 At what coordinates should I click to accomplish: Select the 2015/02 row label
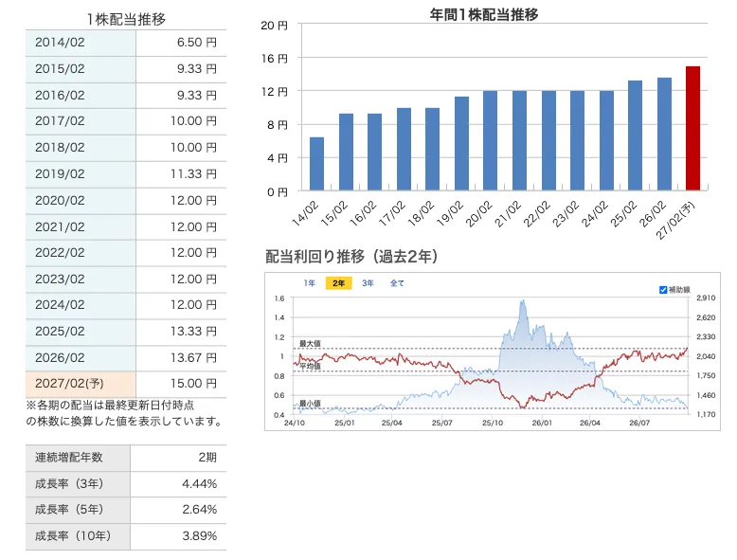pyautogui.click(x=60, y=68)
